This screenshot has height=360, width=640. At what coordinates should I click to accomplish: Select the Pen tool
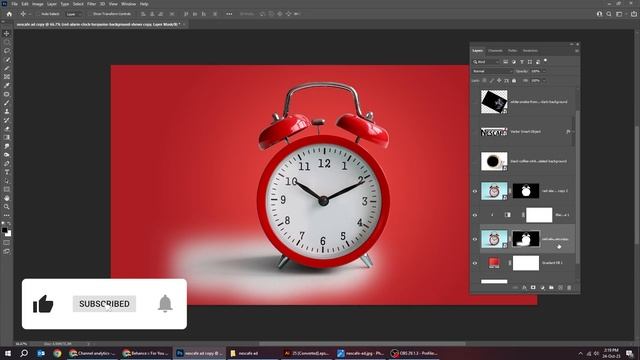[x=7, y=163]
